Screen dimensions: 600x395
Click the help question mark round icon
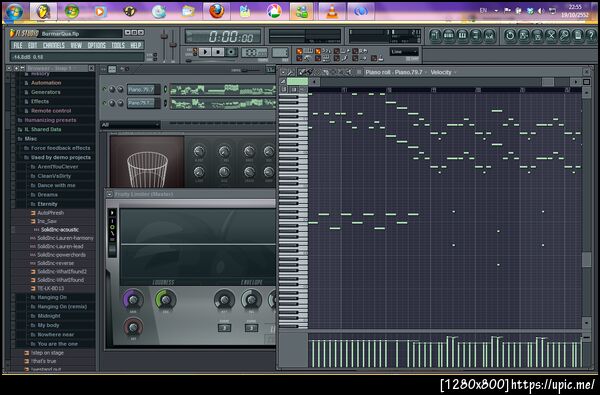tap(591, 36)
